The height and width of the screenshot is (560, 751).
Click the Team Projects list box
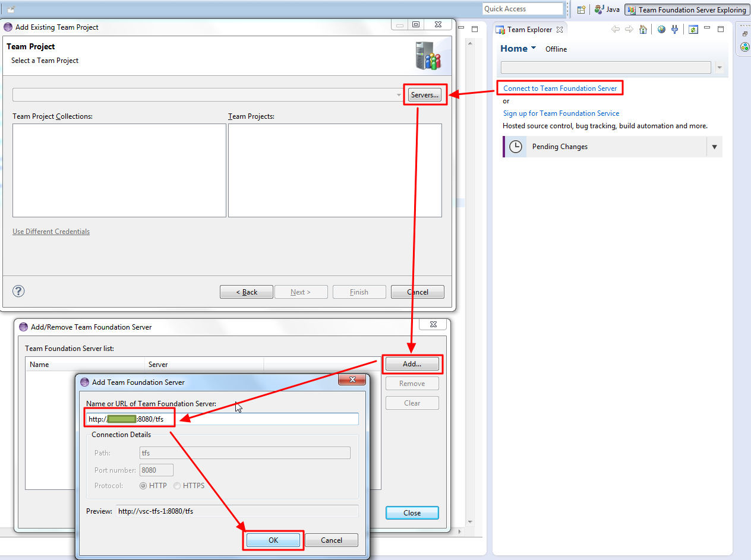[x=335, y=170]
